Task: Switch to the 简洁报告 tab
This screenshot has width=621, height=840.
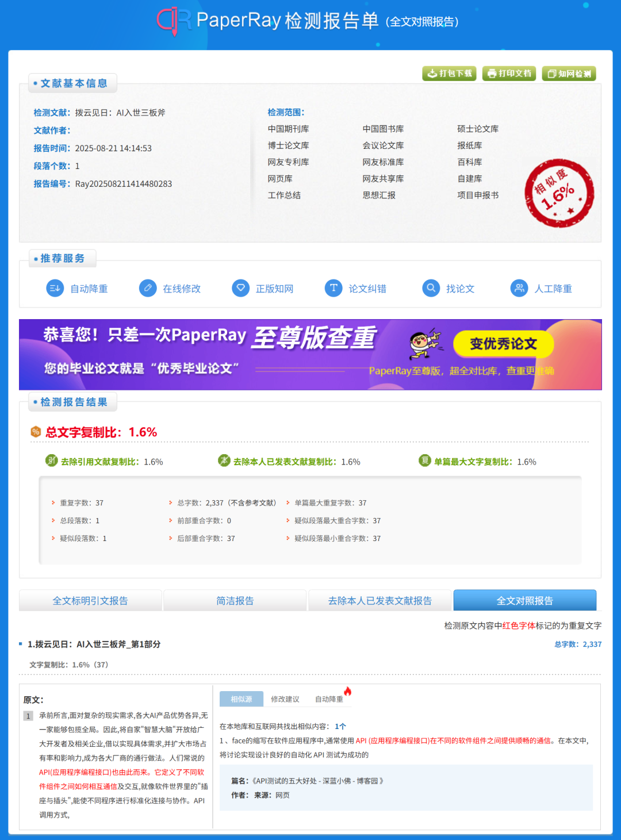Action: [x=235, y=601]
